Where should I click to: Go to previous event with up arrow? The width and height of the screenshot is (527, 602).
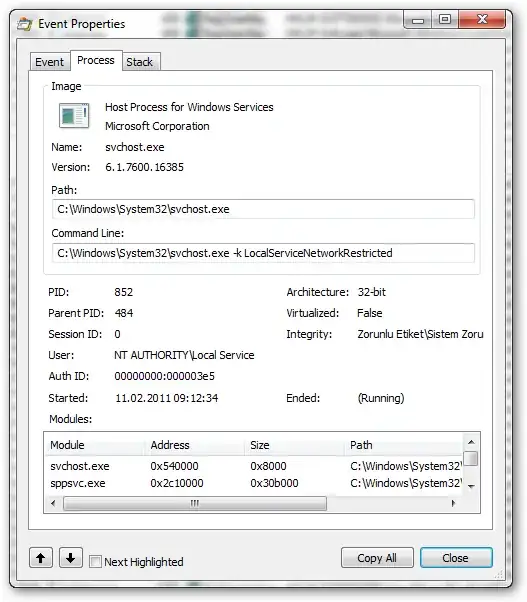pyautogui.click(x=41, y=558)
